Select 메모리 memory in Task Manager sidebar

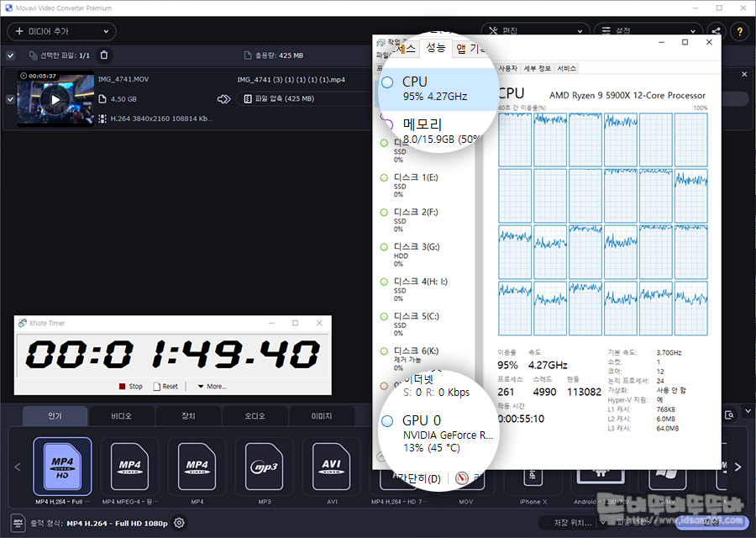(436, 131)
